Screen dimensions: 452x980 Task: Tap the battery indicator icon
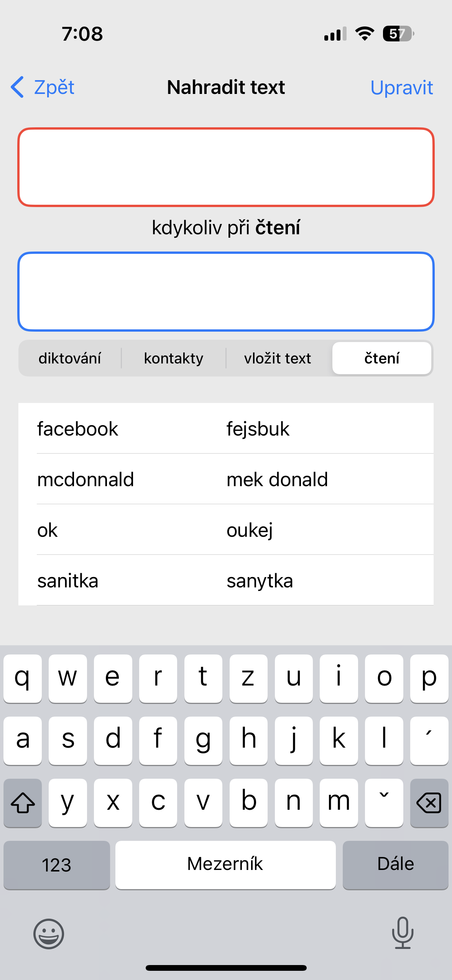[x=398, y=34]
